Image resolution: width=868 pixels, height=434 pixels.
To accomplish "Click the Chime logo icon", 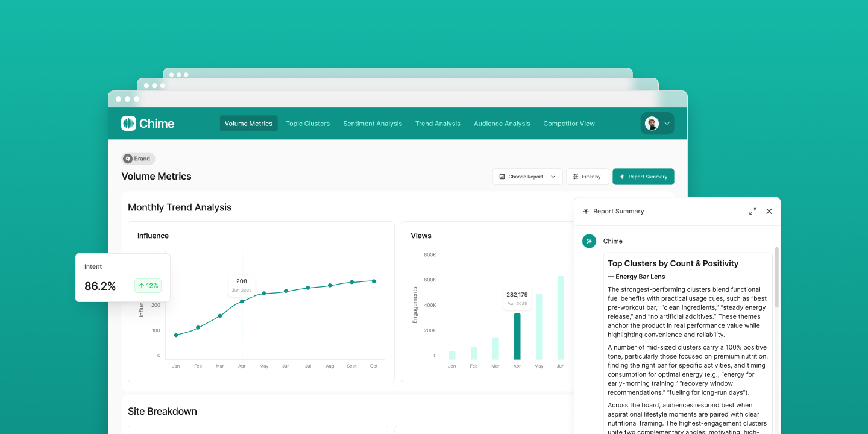I will pos(129,123).
